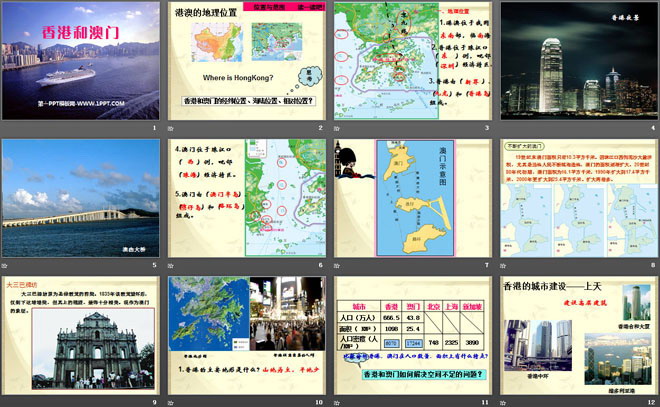Select slide 2 'Where is HongKong?'

tap(247, 61)
